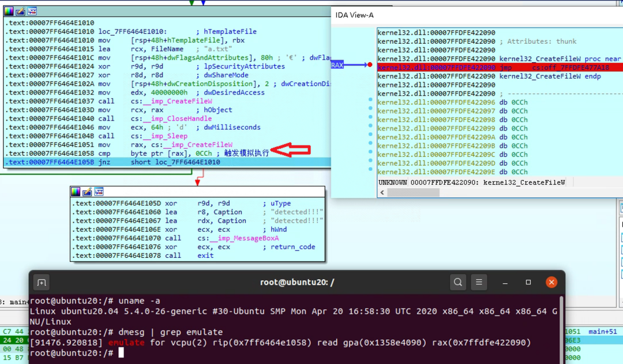Click the color icon on the lower graph node
The width and height of the screenshot is (623, 364).
click(76, 192)
